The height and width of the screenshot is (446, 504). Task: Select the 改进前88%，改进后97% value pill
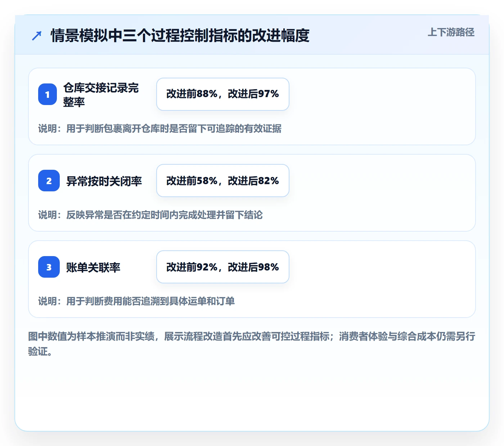(x=223, y=94)
